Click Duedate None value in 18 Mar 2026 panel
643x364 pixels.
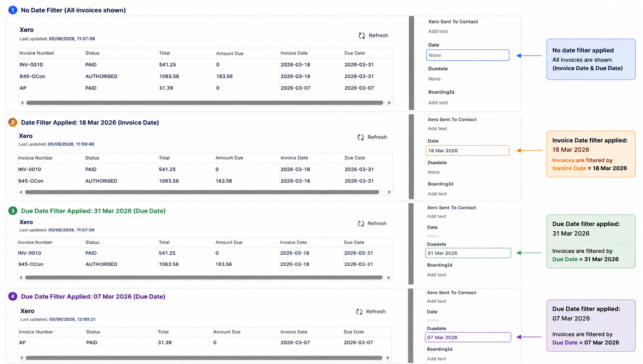tap(433, 172)
